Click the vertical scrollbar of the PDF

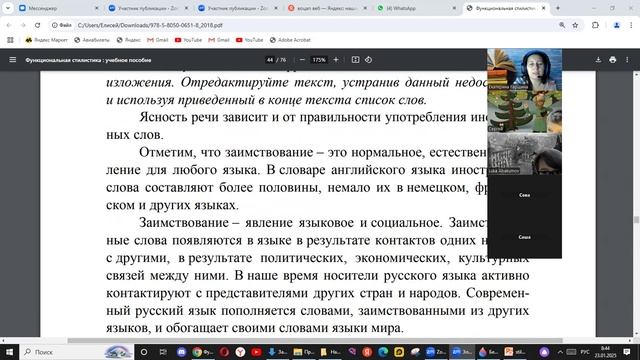tap(636, 220)
